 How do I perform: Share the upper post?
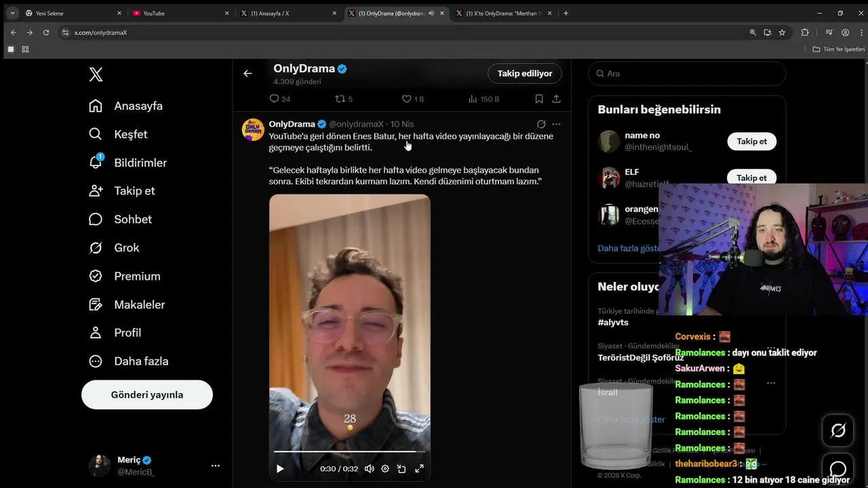556,99
